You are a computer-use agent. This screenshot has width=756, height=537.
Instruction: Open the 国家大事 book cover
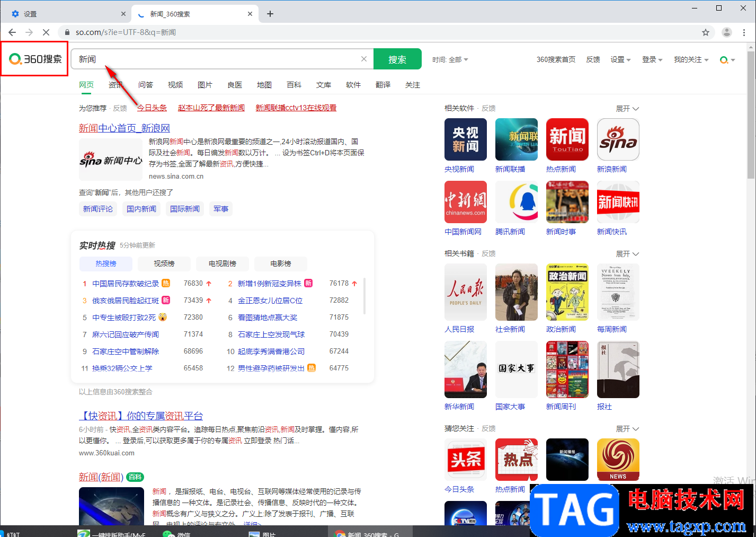tap(516, 369)
